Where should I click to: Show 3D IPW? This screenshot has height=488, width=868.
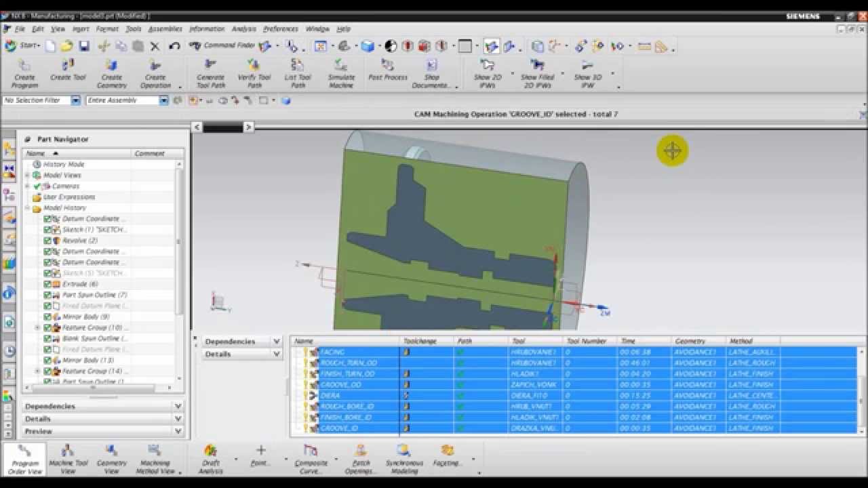click(x=587, y=73)
